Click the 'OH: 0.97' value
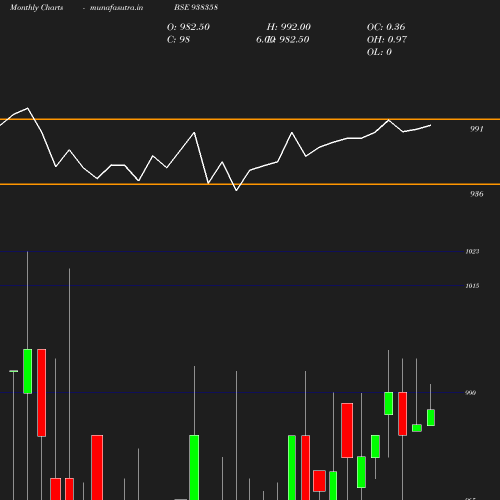This screenshot has height=500, width=500. click(x=387, y=40)
